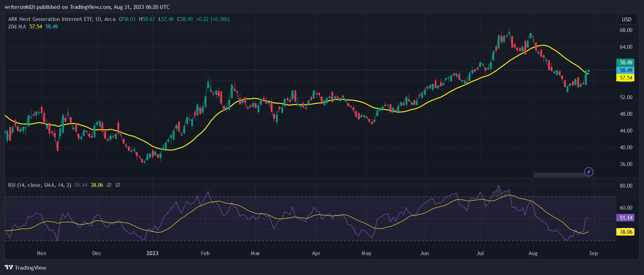The image size is (644, 275).
Task: Click the 2023 label on time axis
Action: tap(153, 253)
